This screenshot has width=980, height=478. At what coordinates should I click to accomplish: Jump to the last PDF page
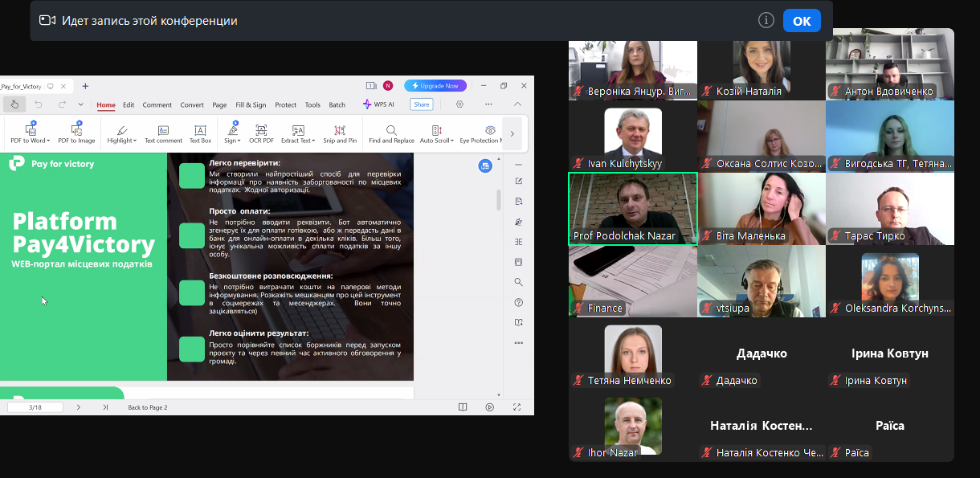click(105, 407)
